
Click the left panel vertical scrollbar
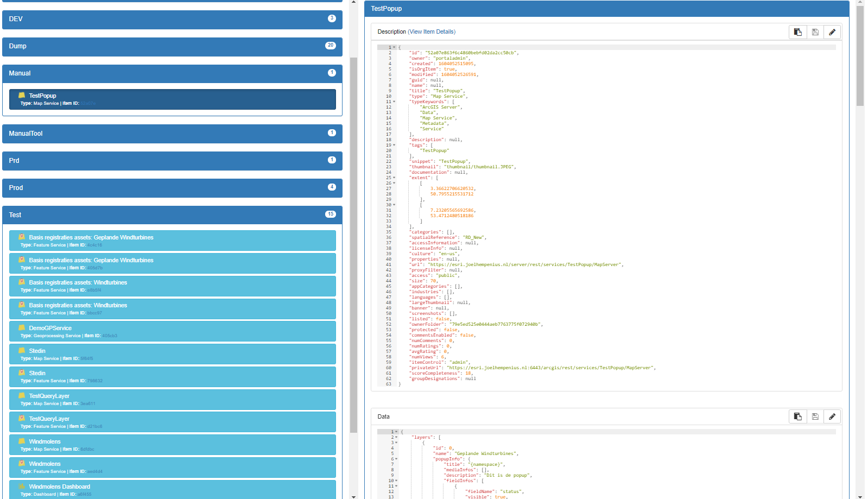354,244
